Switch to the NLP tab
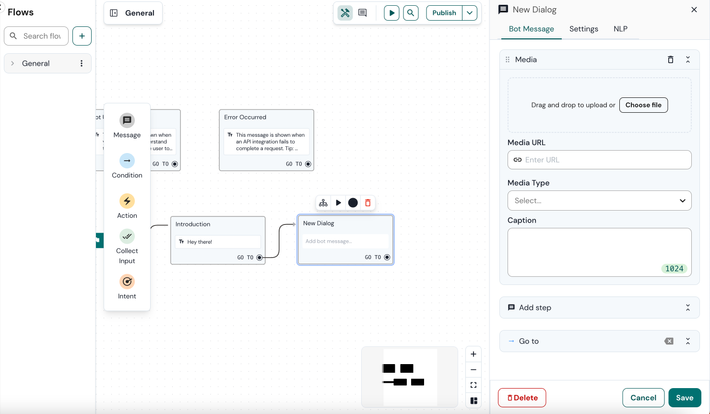Viewport: 710px width, 414px height. (x=620, y=29)
